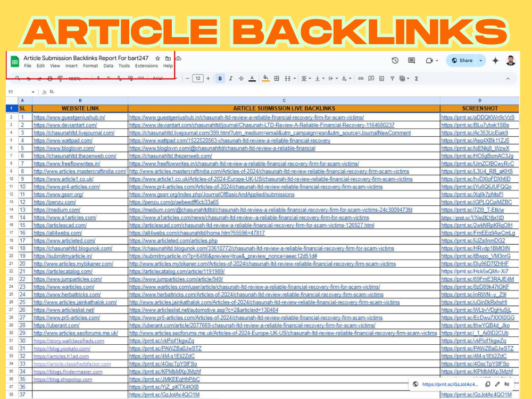Open version history clock icon
Image resolution: width=532 pixels, height=399 pixels.
pos(395,61)
